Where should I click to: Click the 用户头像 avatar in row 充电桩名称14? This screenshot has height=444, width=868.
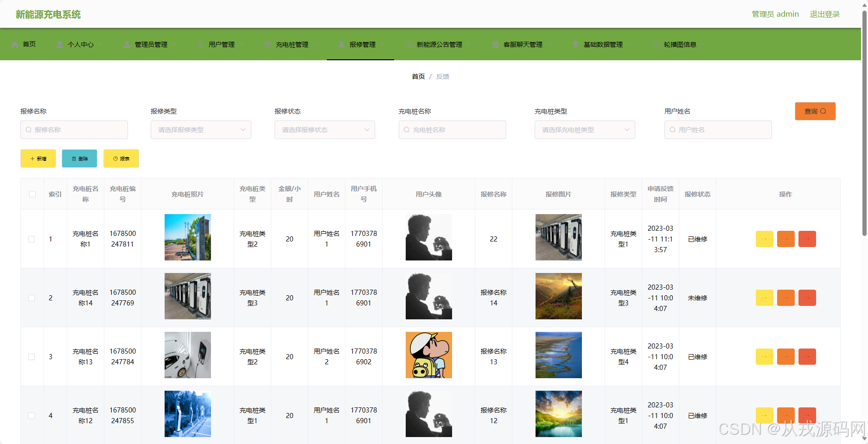click(x=429, y=296)
